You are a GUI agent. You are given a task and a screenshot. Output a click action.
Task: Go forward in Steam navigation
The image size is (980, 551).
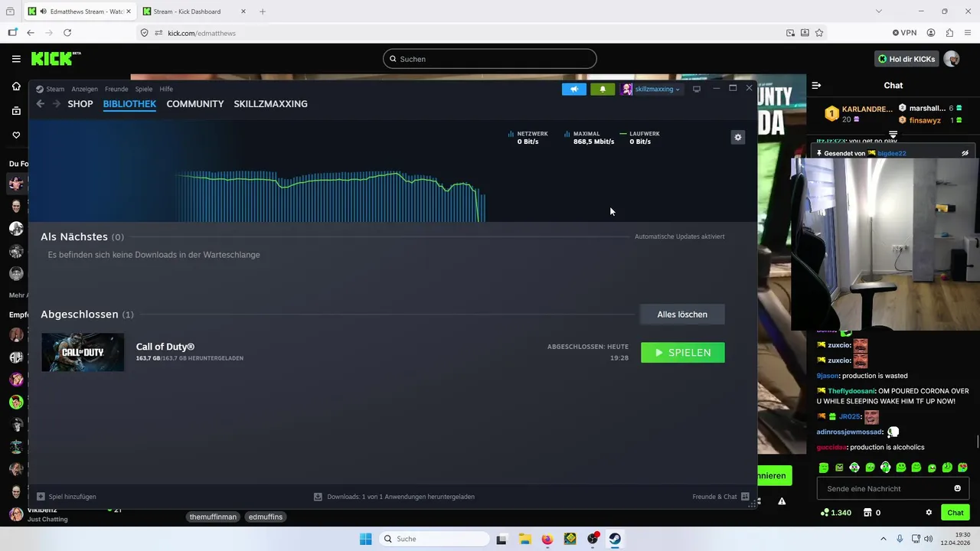(57, 104)
